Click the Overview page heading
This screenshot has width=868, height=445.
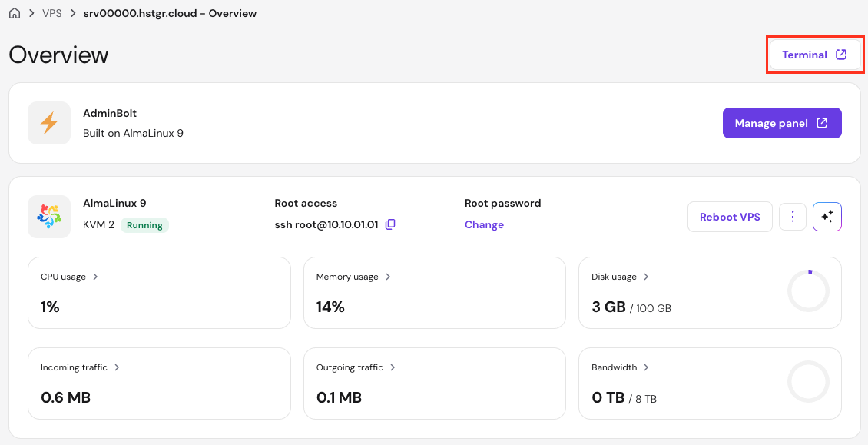[x=58, y=55]
